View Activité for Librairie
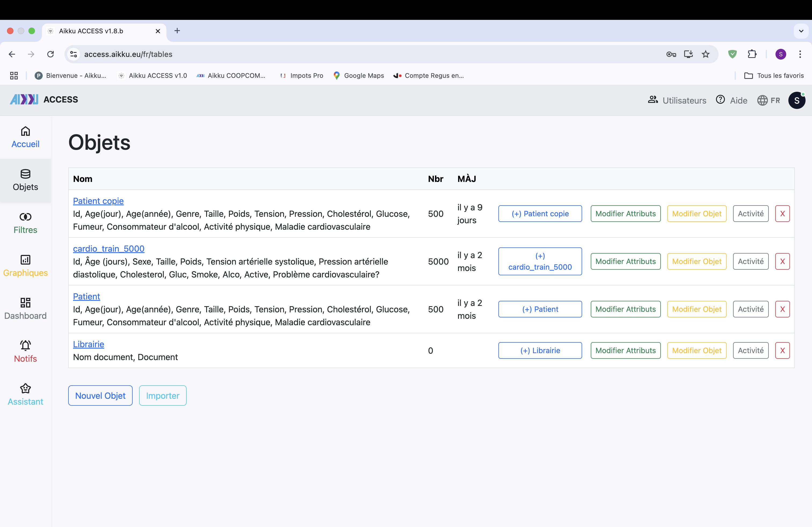 click(751, 350)
